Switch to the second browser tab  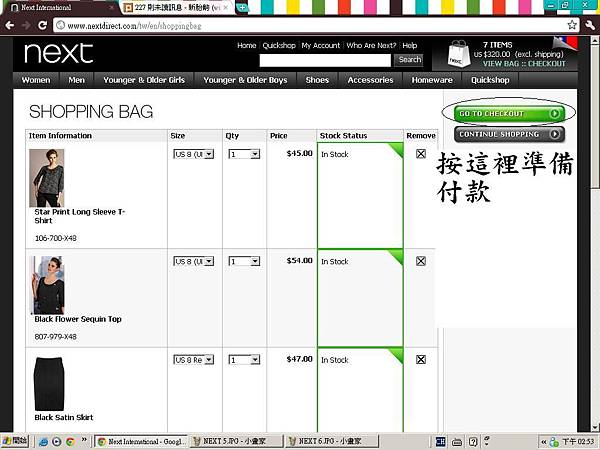[178, 7]
